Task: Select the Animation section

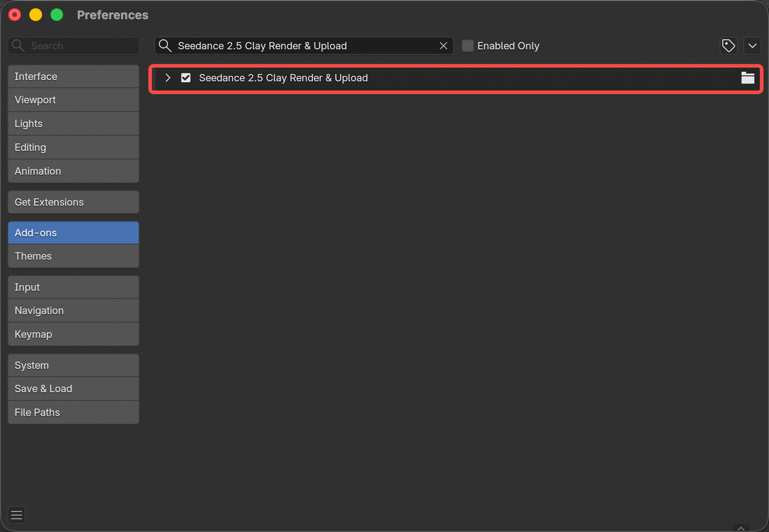Action: point(73,171)
